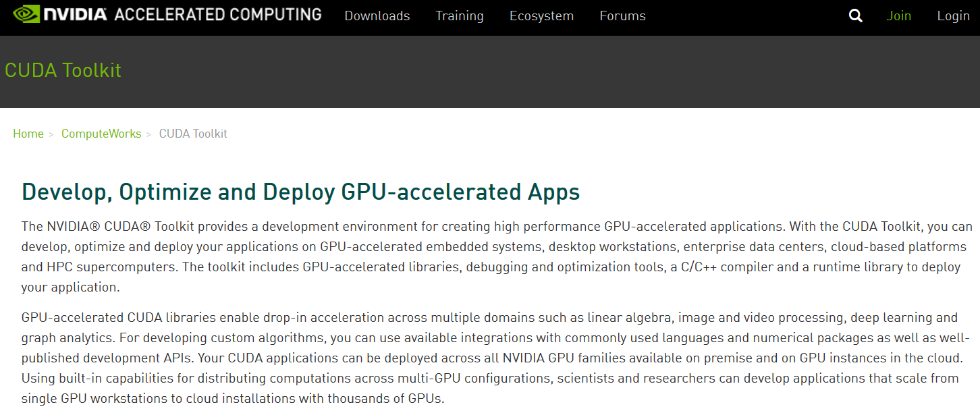980x413 pixels.
Task: Navigate to Home via breadcrumb
Action: (28, 134)
